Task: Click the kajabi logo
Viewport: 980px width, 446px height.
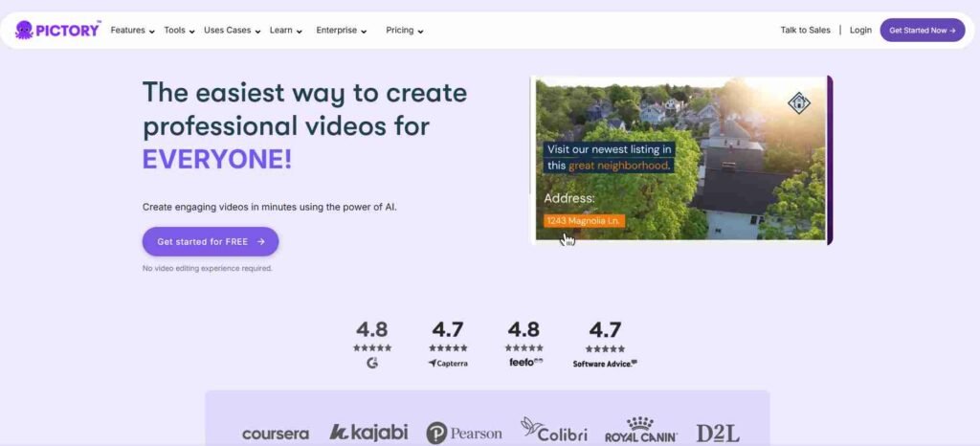Action: [x=368, y=433]
